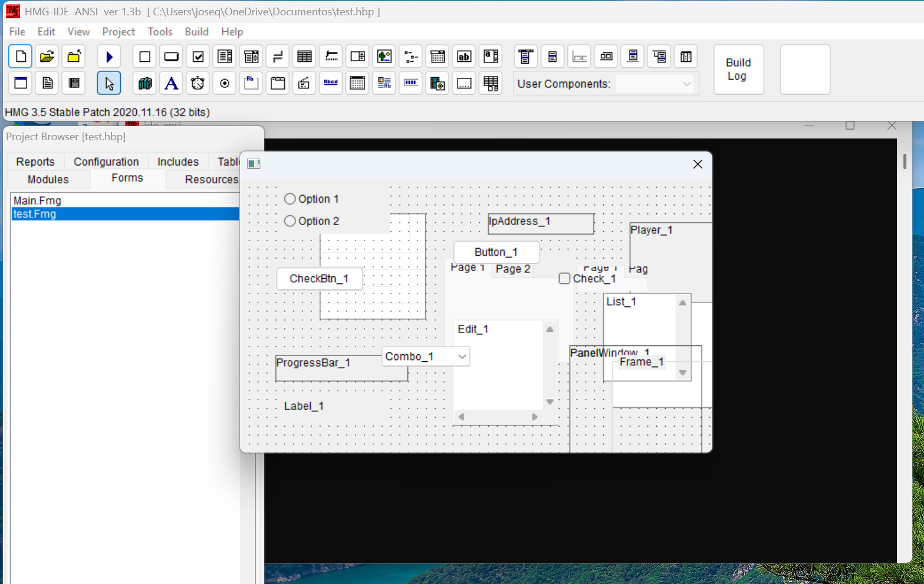Click the Button_1 button on form
The width and height of the screenshot is (924, 584).
click(x=496, y=252)
